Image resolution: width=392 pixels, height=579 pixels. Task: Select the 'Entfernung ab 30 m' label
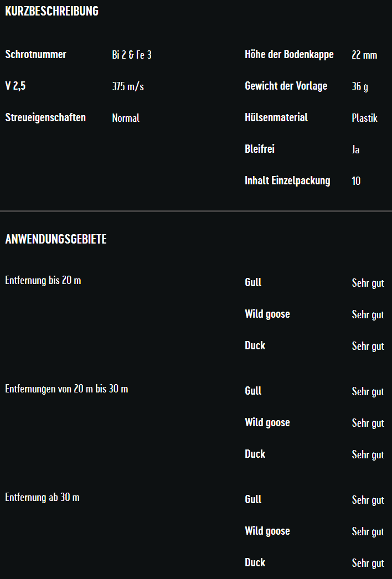[42, 497]
